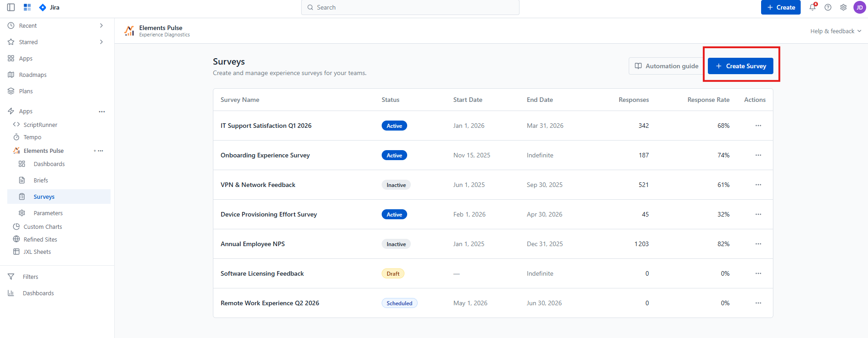Viewport: 868px width, 338px height.
Task: Click the plus icon next to Elements Pulse
Action: [x=95, y=151]
